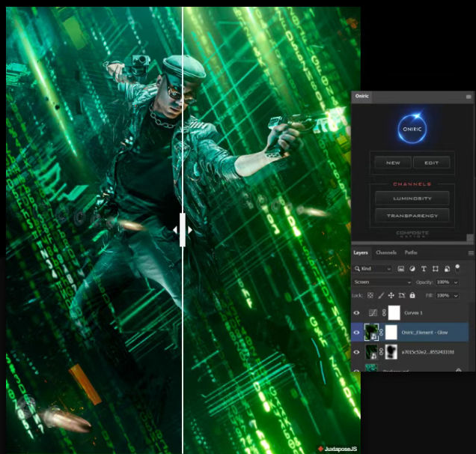Expand the Opacity value dropdown arrow
The image size is (476, 454).
(456, 282)
